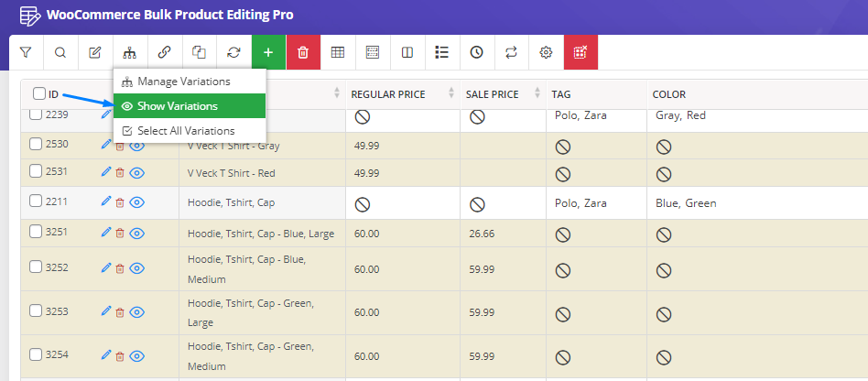Edit variation 3252 with pencil icon
868x381 pixels.
[106, 267]
